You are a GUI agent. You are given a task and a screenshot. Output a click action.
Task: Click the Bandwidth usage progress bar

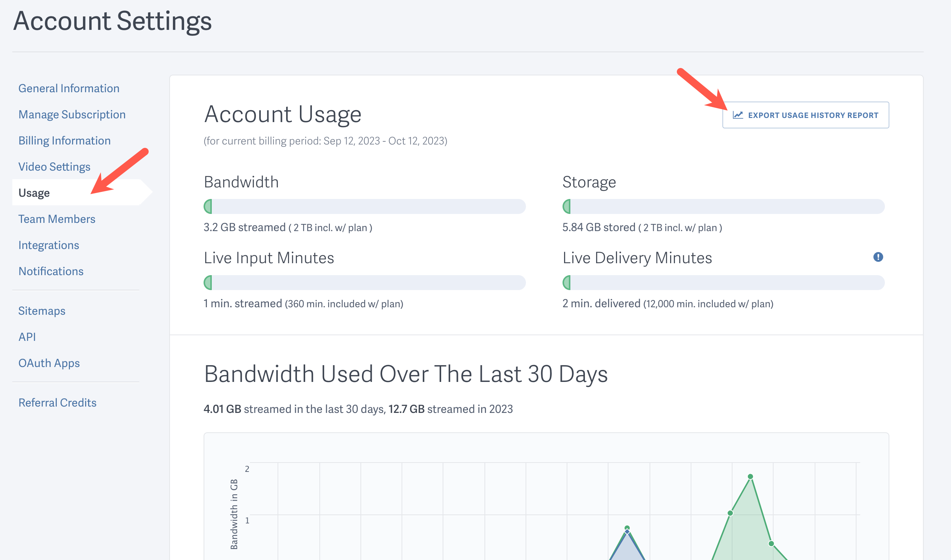click(x=364, y=207)
